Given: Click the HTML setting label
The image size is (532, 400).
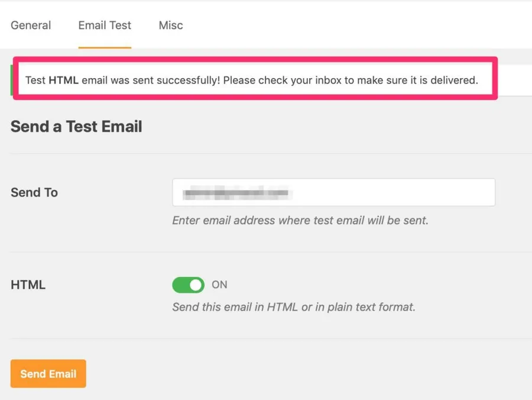Looking at the screenshot, I should [28, 285].
